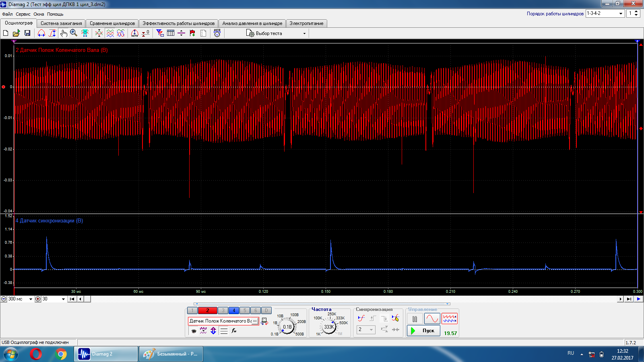Viewport: 644px width, 362px height.
Task: Click the zero level offset icon
Action: 146,33
